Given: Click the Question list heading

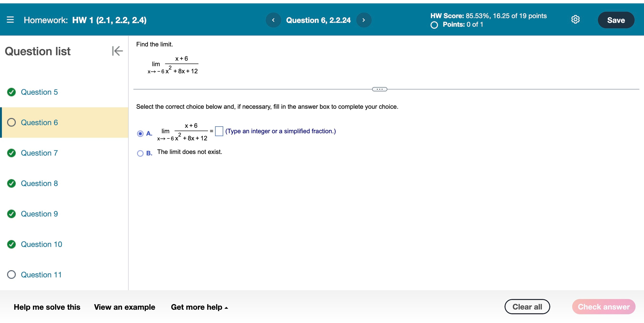Looking at the screenshot, I should tap(38, 51).
